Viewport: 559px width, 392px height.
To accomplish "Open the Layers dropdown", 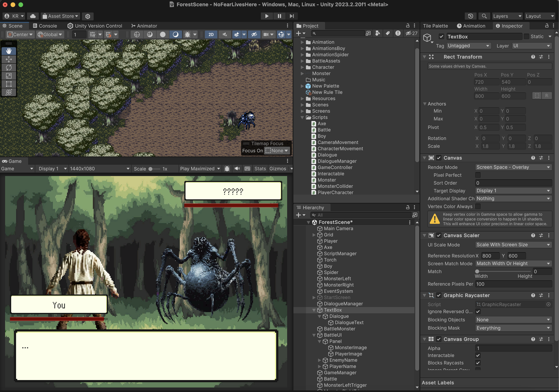I will (x=507, y=16).
